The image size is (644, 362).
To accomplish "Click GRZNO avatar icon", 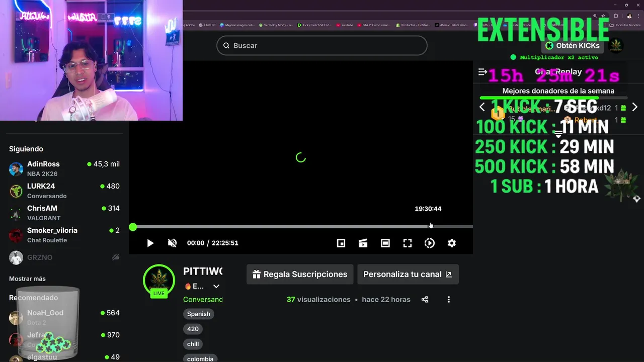I will tap(16, 257).
